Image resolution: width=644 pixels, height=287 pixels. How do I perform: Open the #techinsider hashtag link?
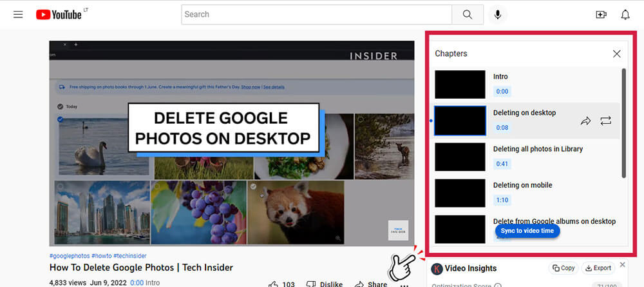130,256
